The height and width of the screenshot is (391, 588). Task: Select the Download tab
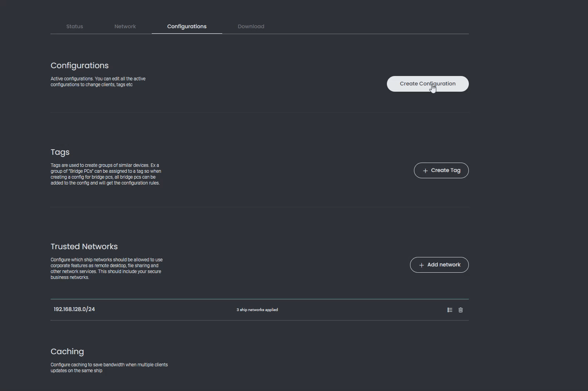tap(251, 26)
